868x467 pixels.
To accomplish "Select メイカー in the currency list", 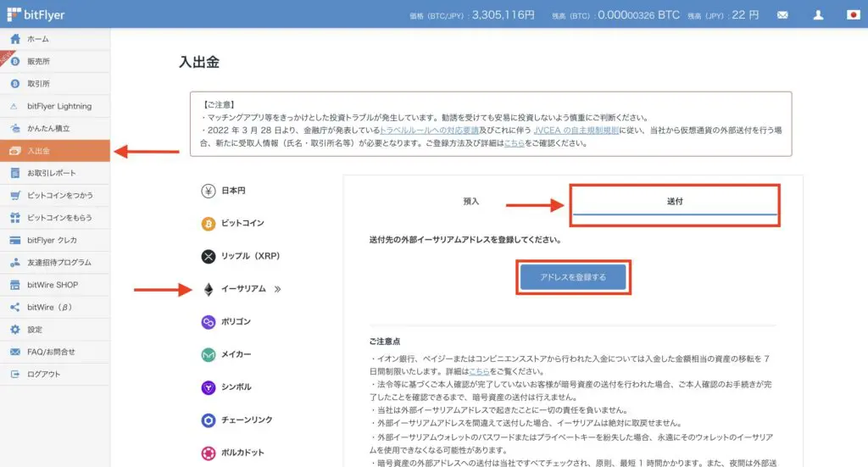I will [236, 354].
